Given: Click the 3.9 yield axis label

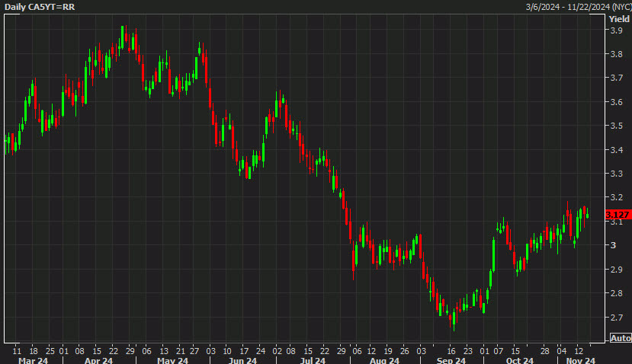Looking at the screenshot, I should (616, 30).
